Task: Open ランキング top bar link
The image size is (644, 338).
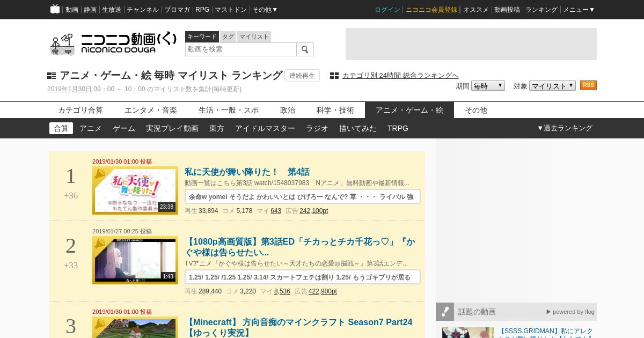Action: point(541,10)
